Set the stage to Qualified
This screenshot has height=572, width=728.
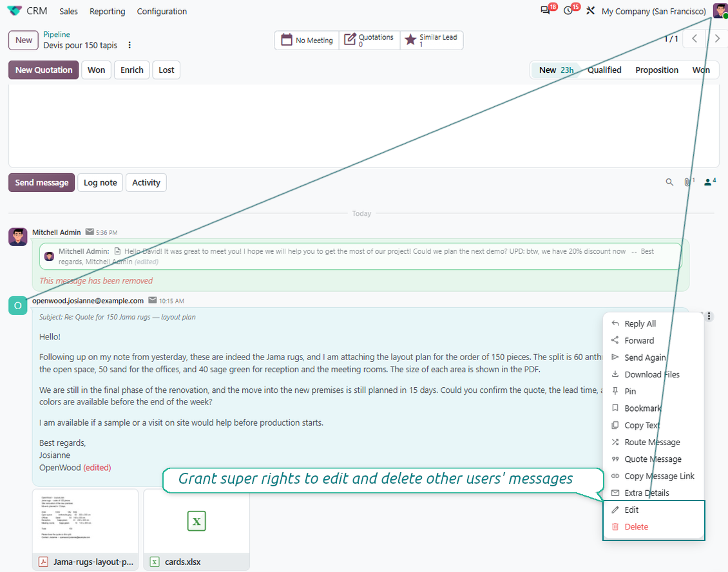pos(604,70)
